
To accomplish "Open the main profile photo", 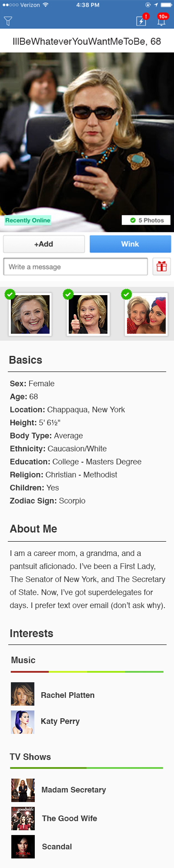I will tap(87, 142).
